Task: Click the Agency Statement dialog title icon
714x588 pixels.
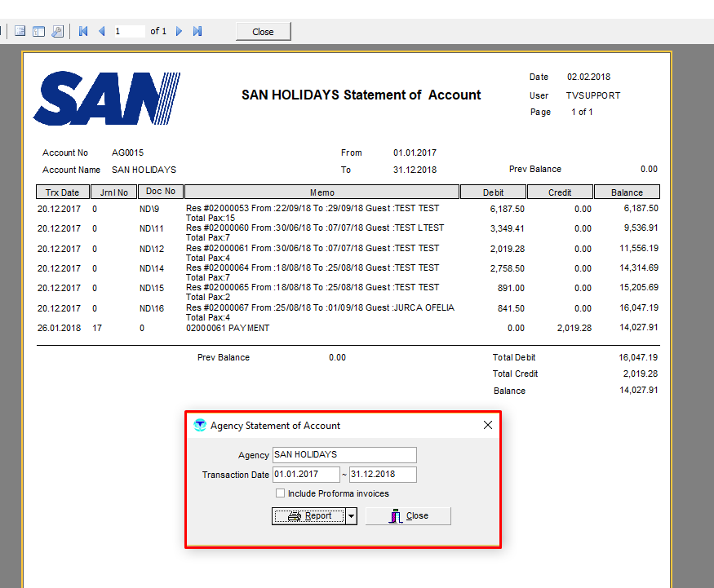Action: (x=200, y=425)
